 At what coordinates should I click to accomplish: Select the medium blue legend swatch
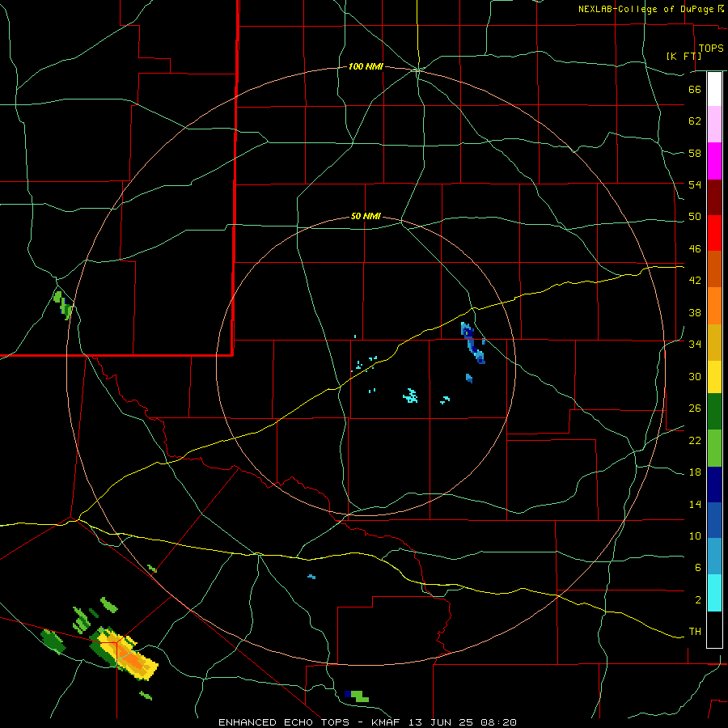(x=714, y=520)
